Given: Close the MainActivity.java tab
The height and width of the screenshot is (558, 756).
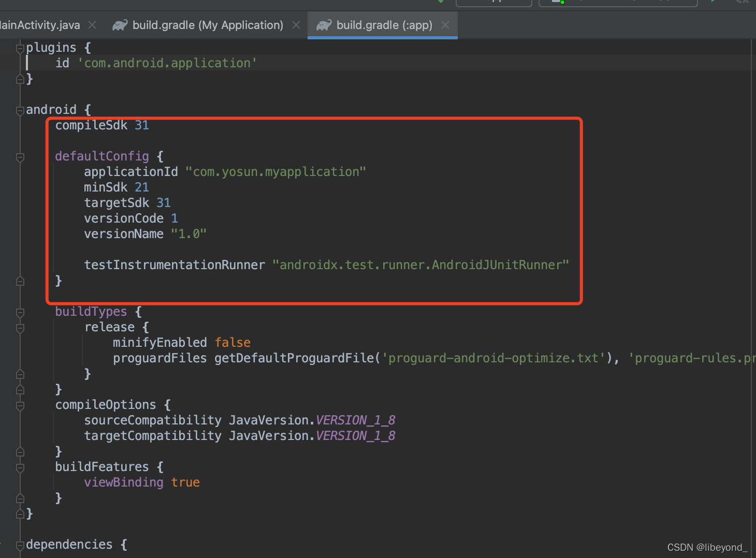Looking at the screenshot, I should 92,24.
